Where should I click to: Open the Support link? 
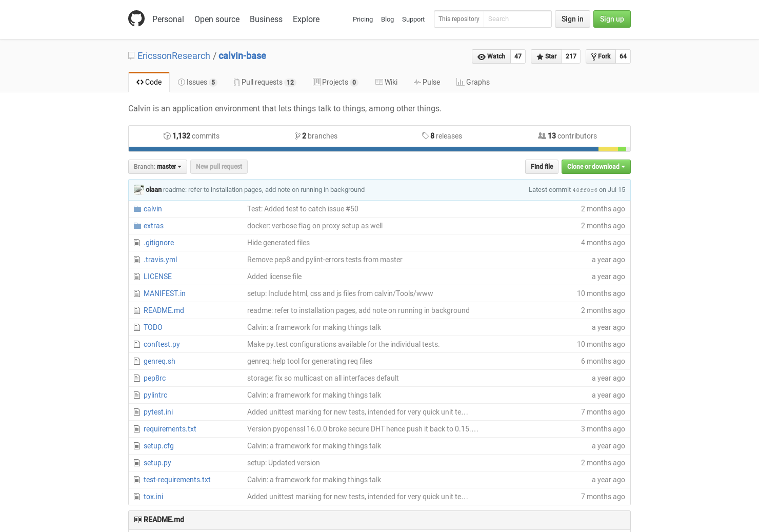click(x=413, y=19)
